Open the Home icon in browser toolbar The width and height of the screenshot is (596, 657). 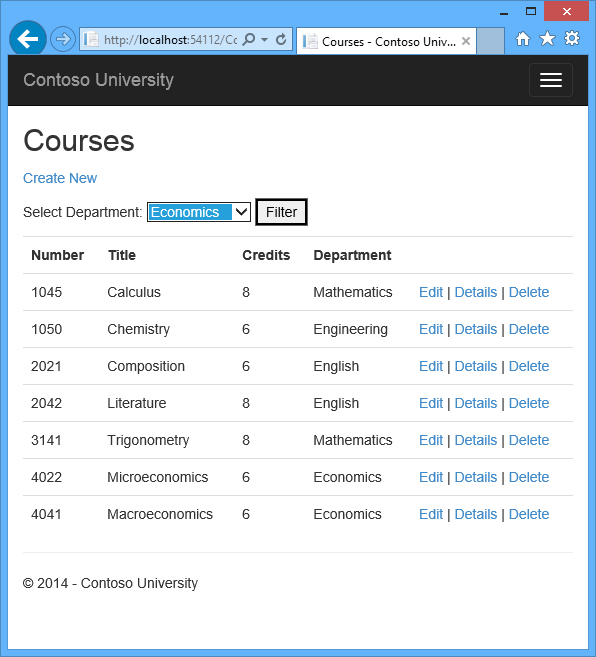(523, 39)
